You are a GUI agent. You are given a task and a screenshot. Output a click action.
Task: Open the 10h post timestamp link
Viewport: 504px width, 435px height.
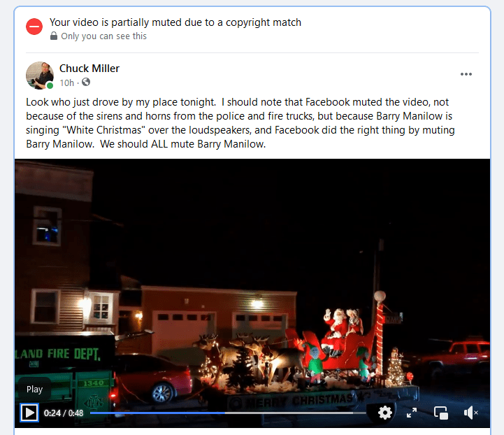pyautogui.click(x=67, y=83)
